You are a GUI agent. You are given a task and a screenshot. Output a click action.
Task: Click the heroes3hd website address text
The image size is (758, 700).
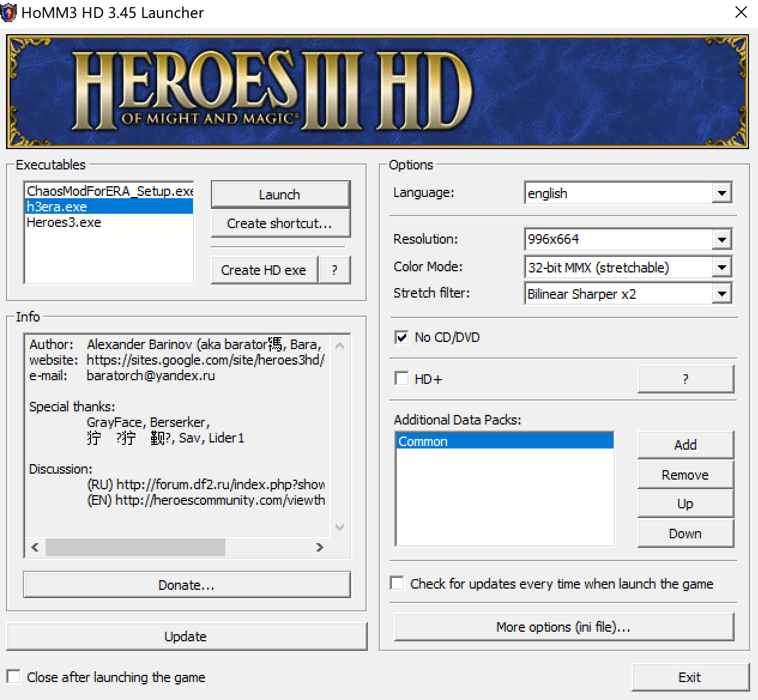coord(206,360)
